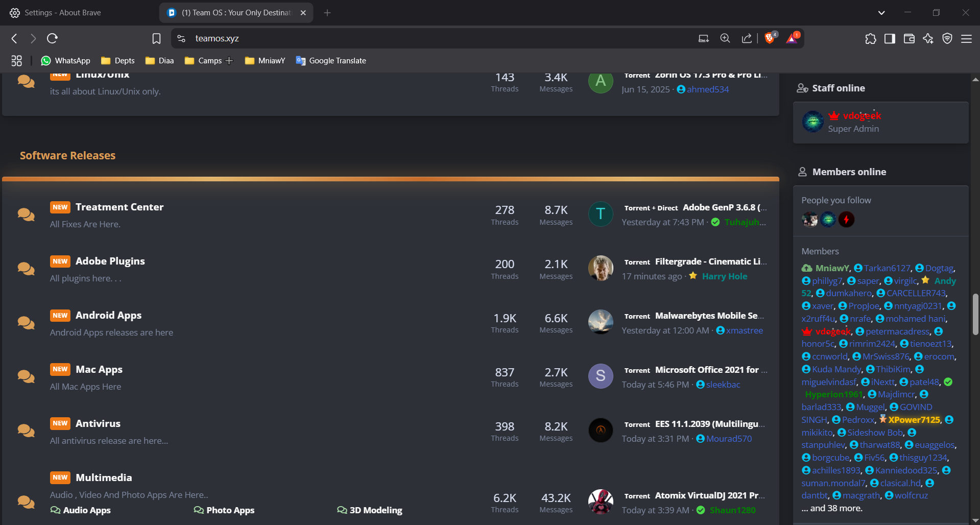Open the Members online heading link
Viewport: 980px width, 525px height.
[x=849, y=172]
